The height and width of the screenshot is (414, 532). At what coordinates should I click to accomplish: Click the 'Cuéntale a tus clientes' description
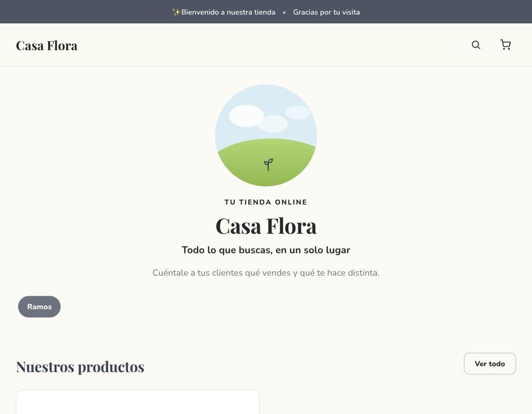coord(266,273)
